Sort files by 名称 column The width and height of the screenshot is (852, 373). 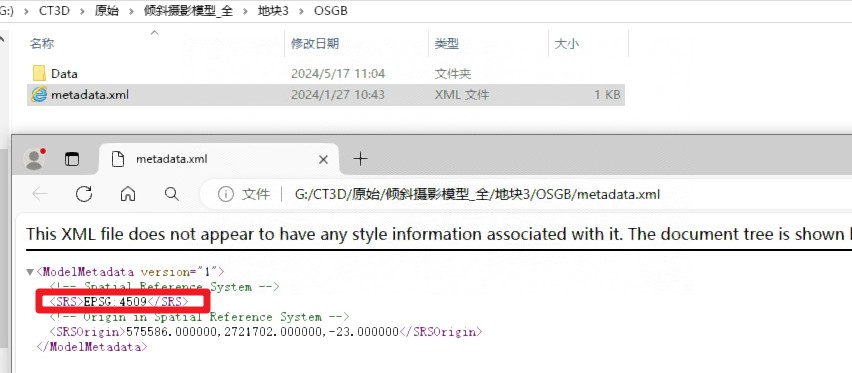click(x=42, y=43)
